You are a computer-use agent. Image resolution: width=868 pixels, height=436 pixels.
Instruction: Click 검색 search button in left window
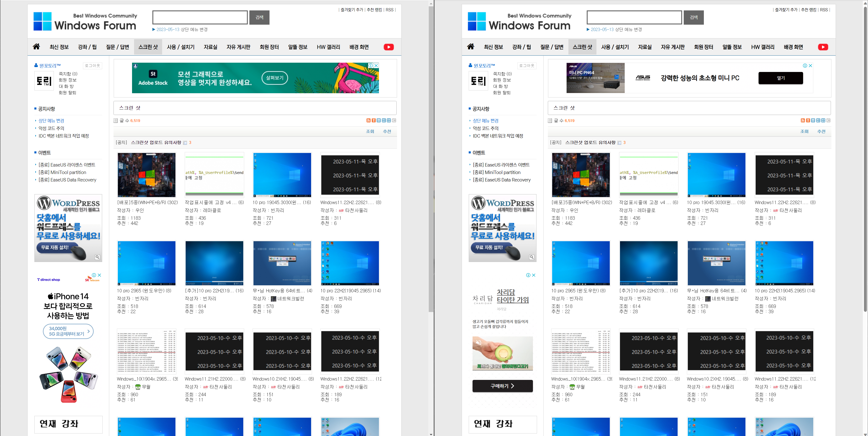click(259, 17)
